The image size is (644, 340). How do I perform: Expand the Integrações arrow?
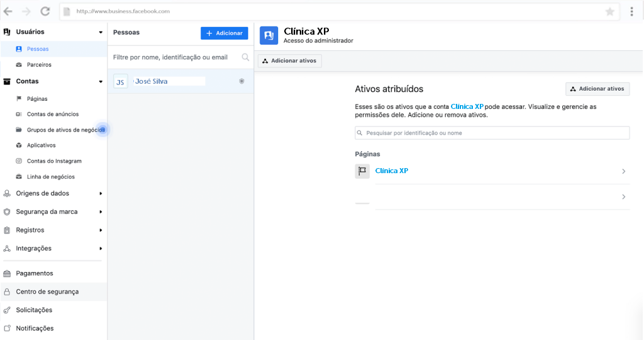tap(101, 248)
